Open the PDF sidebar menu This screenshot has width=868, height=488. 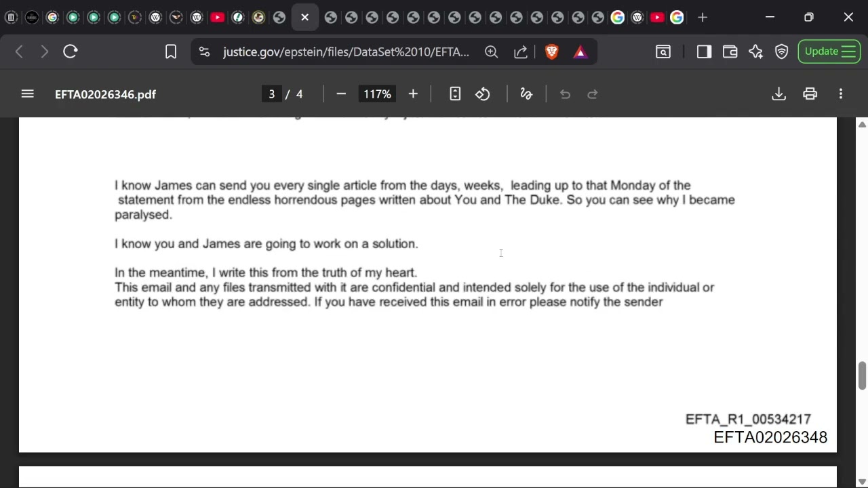pyautogui.click(x=28, y=94)
